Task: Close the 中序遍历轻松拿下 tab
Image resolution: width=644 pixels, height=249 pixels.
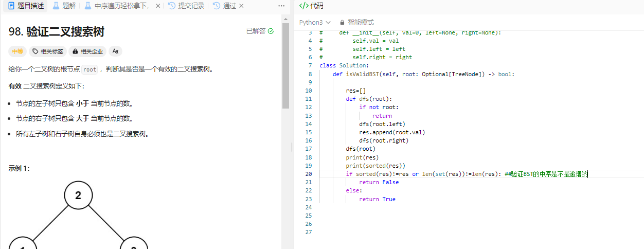Action: (157, 6)
